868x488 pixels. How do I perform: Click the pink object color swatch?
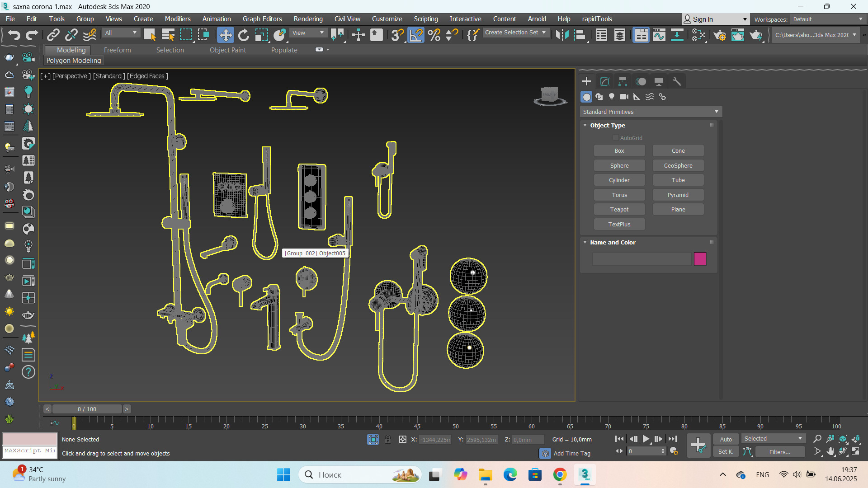(x=700, y=259)
